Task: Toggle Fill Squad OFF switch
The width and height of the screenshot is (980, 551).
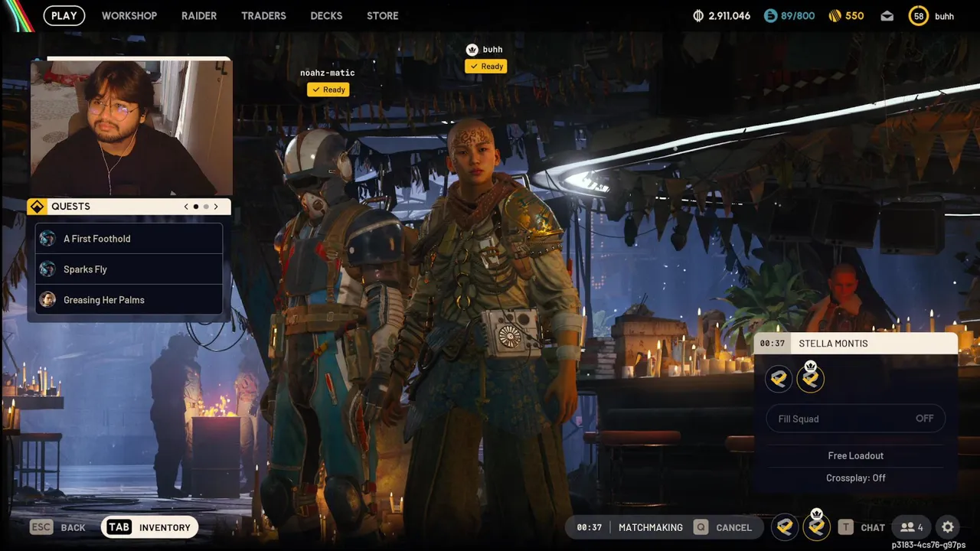Action: [855, 419]
